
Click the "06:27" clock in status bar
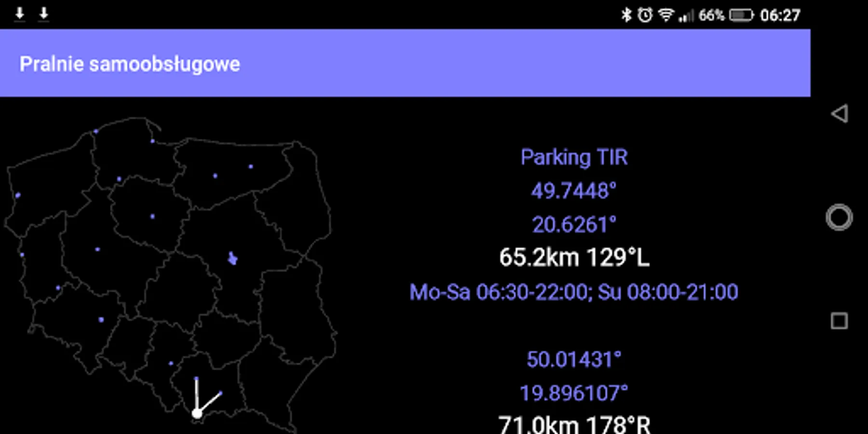[x=780, y=15]
